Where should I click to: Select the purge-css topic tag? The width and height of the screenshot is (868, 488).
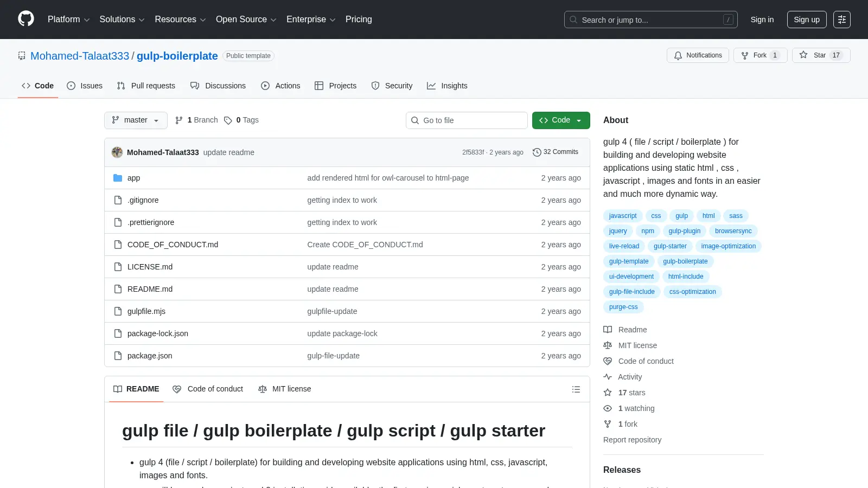click(623, 307)
